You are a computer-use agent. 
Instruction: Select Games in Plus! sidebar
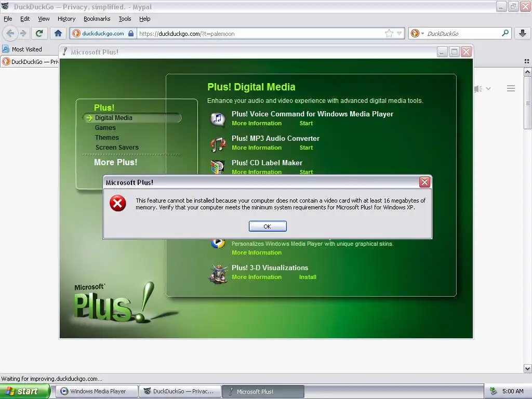tap(105, 128)
